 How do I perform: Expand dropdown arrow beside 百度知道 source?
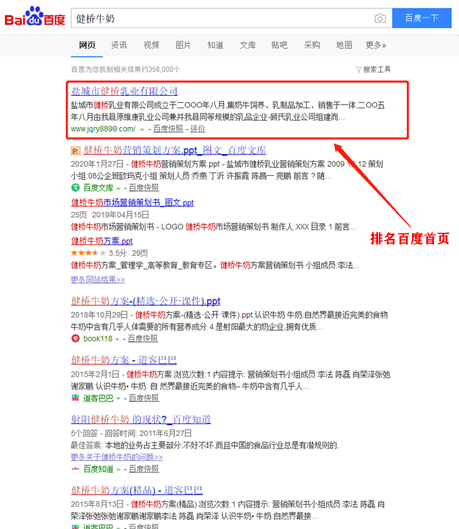[x=118, y=470]
